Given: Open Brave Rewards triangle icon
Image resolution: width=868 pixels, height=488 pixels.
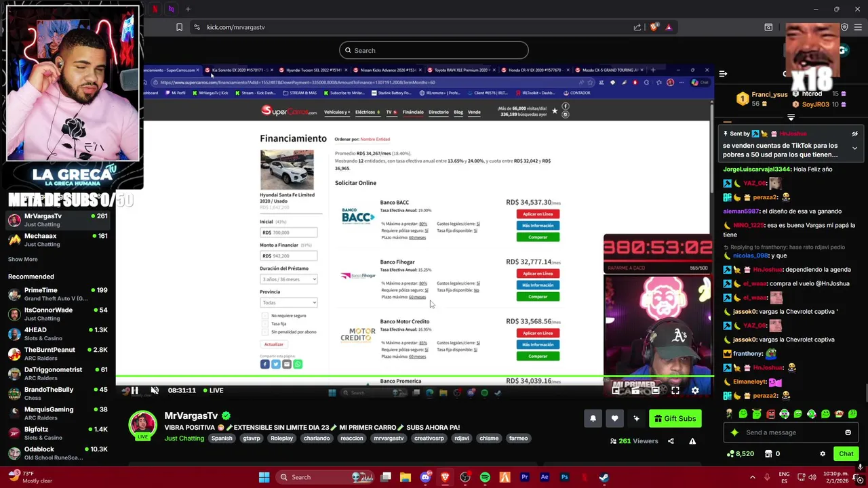Looking at the screenshot, I should pos(669,27).
